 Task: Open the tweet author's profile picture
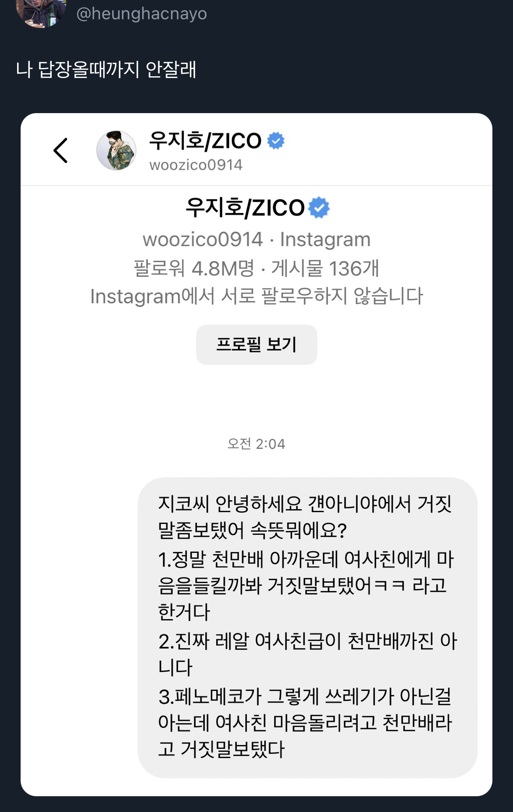pyautogui.click(x=41, y=12)
